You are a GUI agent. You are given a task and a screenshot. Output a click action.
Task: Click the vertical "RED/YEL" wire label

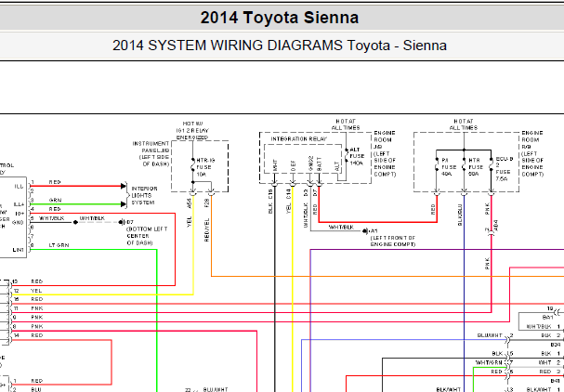(x=207, y=229)
